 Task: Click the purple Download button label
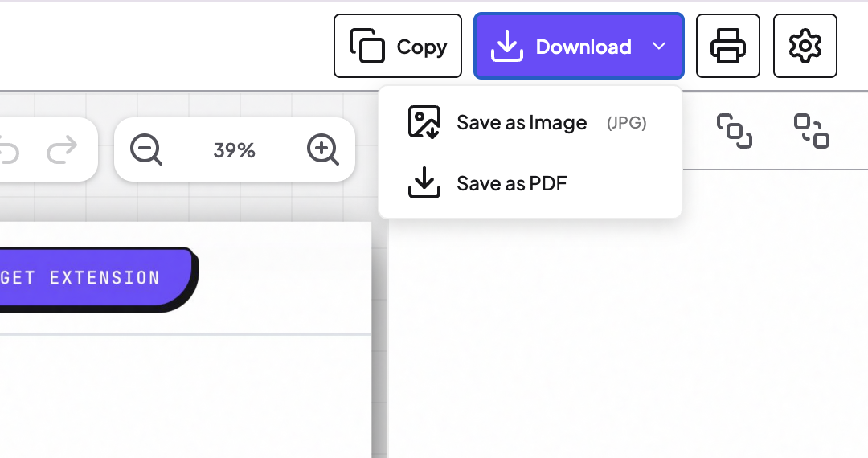[x=583, y=47]
